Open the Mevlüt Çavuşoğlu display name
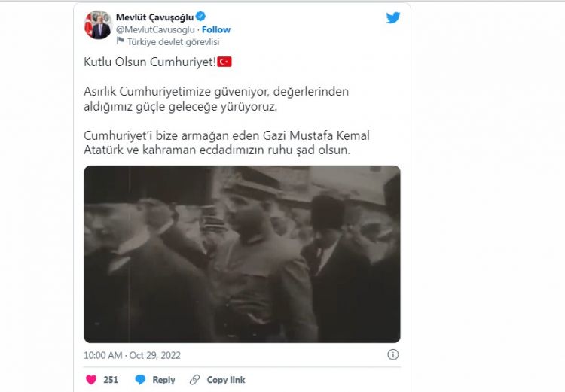Screen dimensions: 565x392 coord(154,17)
